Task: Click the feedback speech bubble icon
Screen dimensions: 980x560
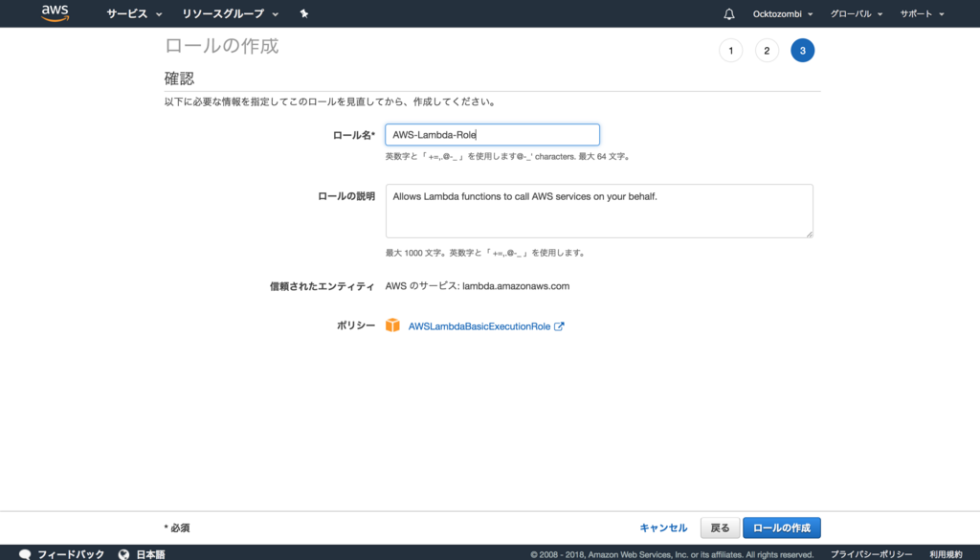Action: [25, 553]
